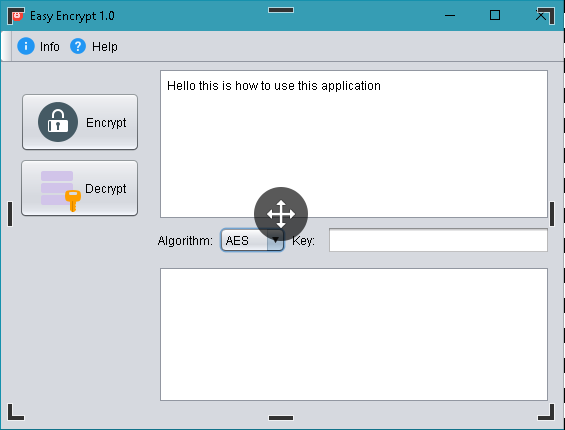Open the Info toolbar item

[x=39, y=46]
